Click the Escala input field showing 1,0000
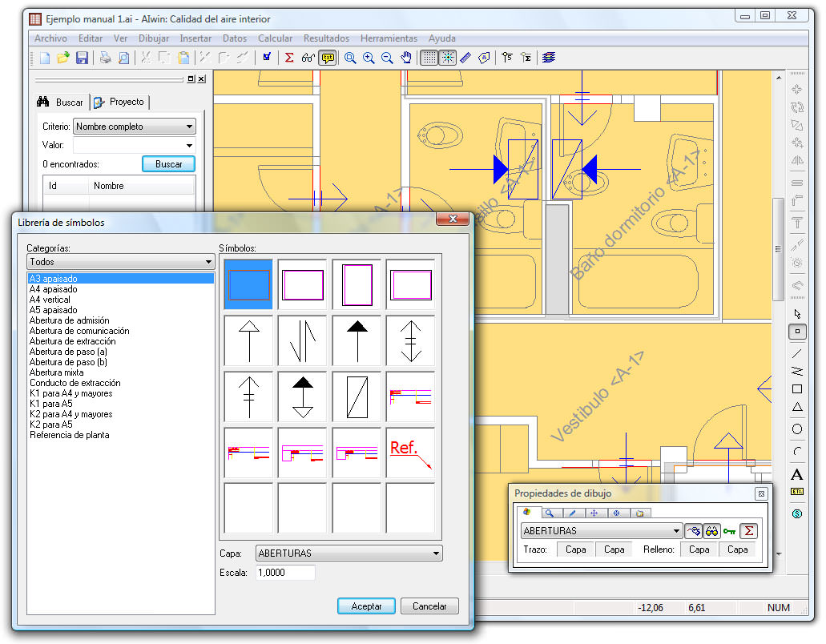 pyautogui.click(x=285, y=573)
